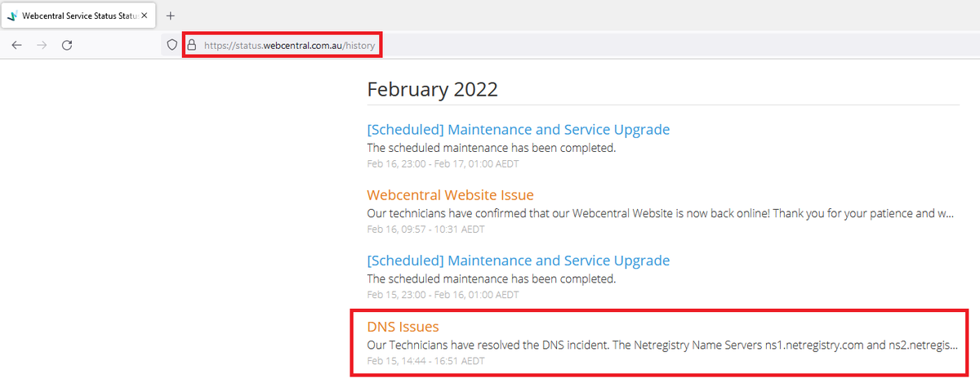Close the Webcentral Service Status tab

click(x=144, y=16)
